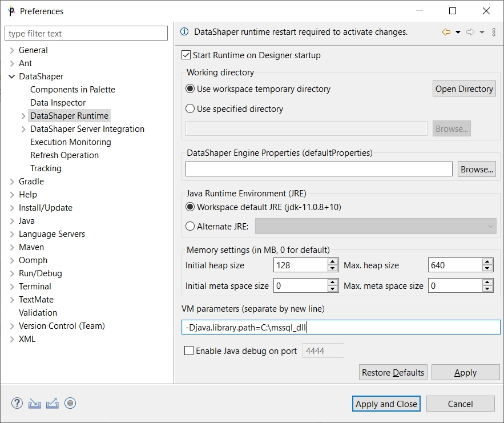
Task: Focus the type filter text field
Action: (x=86, y=33)
